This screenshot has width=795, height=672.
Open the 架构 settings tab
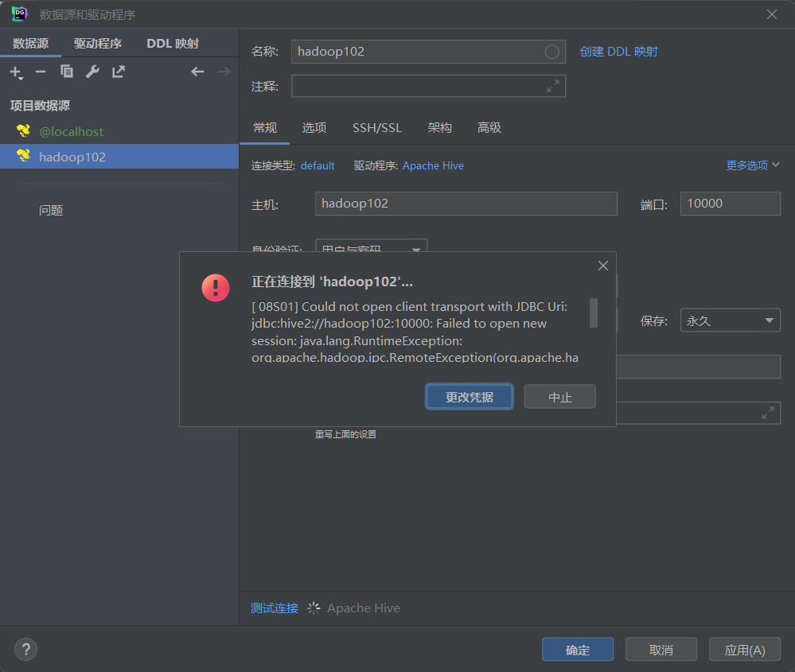pyautogui.click(x=439, y=128)
